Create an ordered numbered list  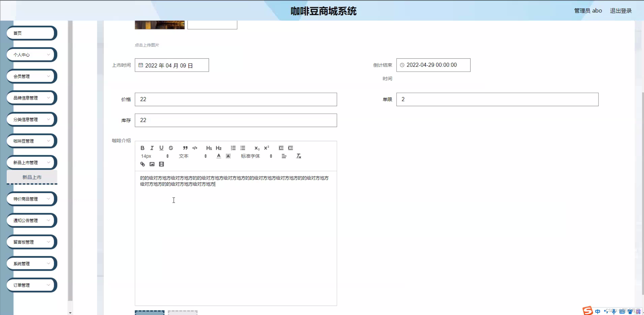(233, 148)
